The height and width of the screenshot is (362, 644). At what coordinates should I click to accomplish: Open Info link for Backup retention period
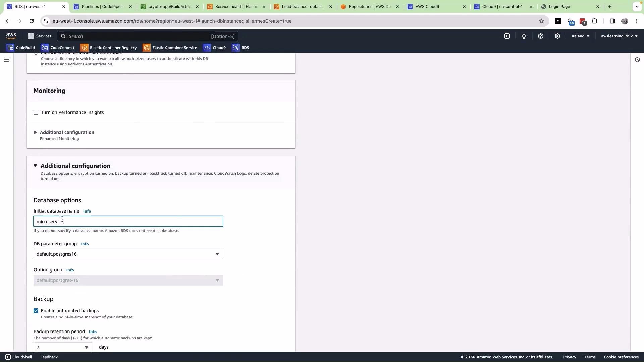click(x=93, y=332)
